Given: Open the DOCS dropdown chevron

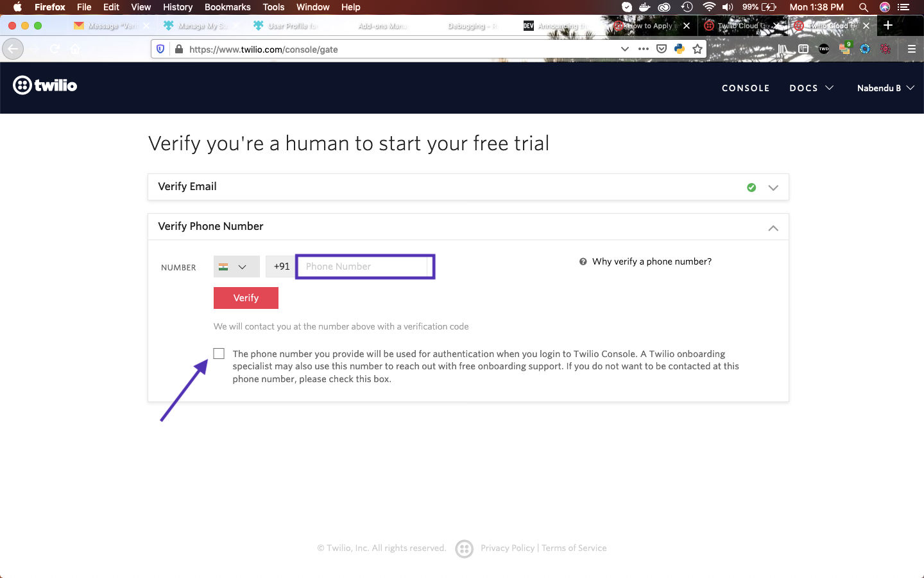Looking at the screenshot, I should pyautogui.click(x=829, y=87).
